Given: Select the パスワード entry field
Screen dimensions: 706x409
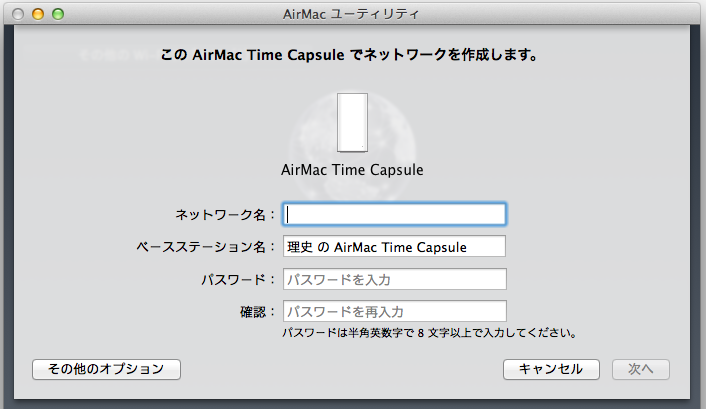Looking at the screenshot, I should [x=395, y=279].
